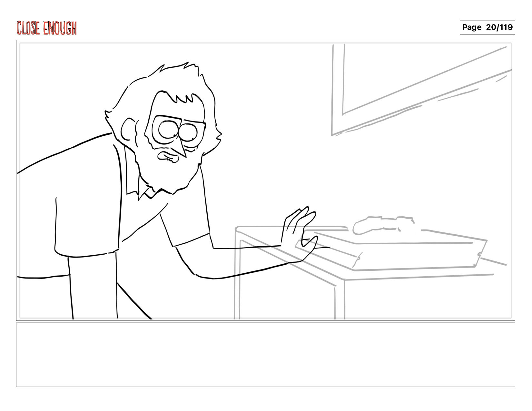Click the number 119 in page counter
Screen dimensions: 532x411
(x=506, y=27)
